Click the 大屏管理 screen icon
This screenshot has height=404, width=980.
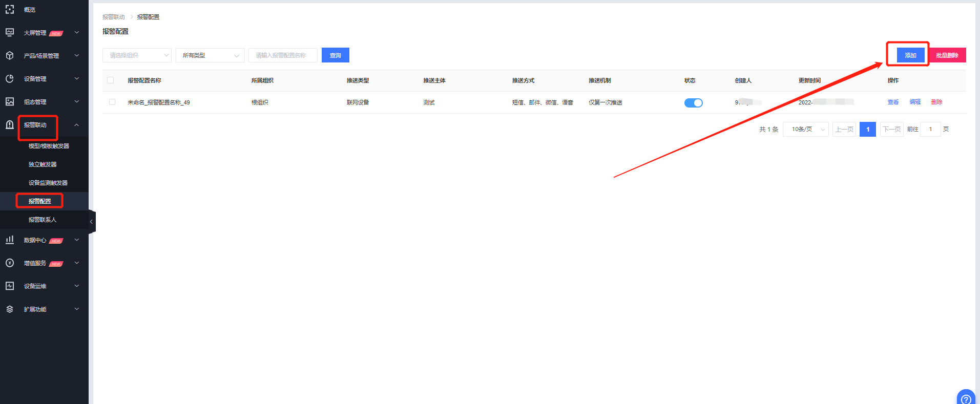(10, 32)
